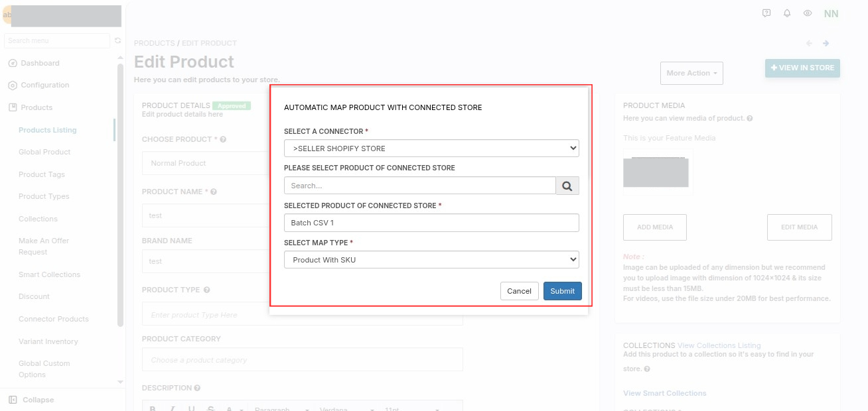868x411 pixels.
Task: Open Variant Inventory in the sidebar
Action: point(48,341)
